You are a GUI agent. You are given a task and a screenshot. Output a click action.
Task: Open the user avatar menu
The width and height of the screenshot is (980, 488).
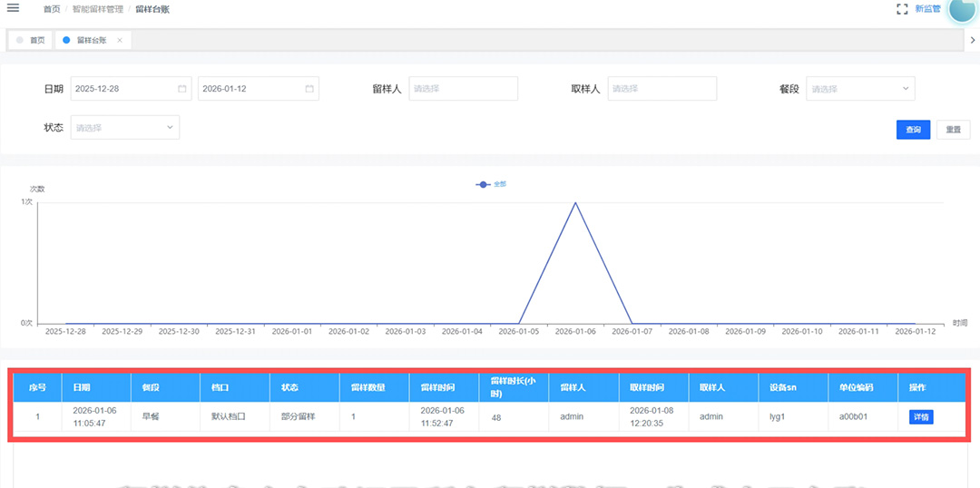click(964, 8)
